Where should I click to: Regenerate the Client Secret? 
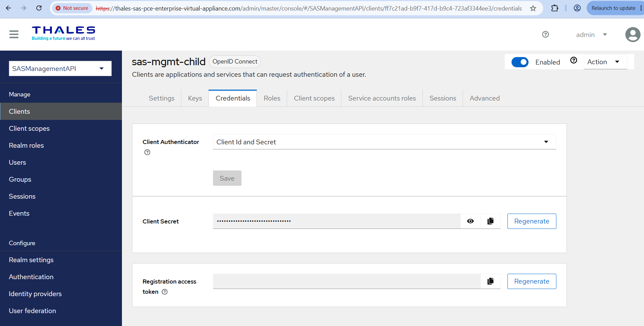(x=532, y=221)
